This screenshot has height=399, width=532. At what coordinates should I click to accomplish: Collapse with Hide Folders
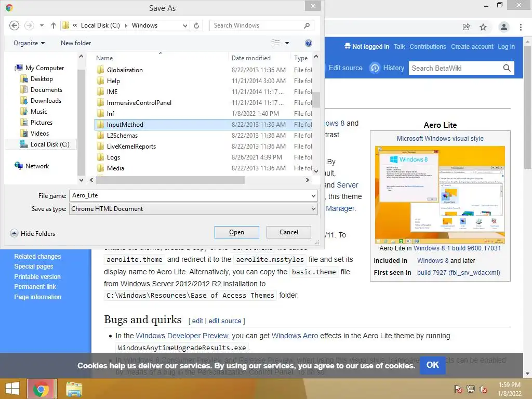33,233
